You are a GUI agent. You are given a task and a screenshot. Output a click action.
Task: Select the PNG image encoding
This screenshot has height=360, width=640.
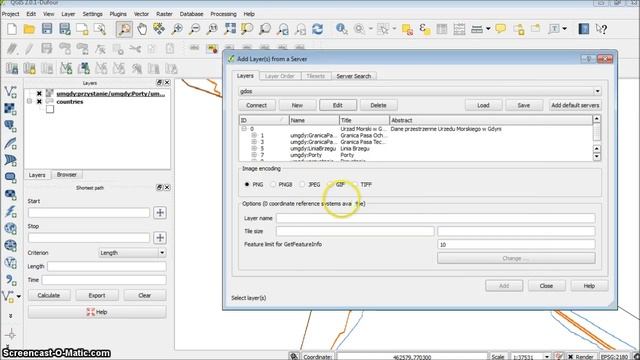pos(247,184)
